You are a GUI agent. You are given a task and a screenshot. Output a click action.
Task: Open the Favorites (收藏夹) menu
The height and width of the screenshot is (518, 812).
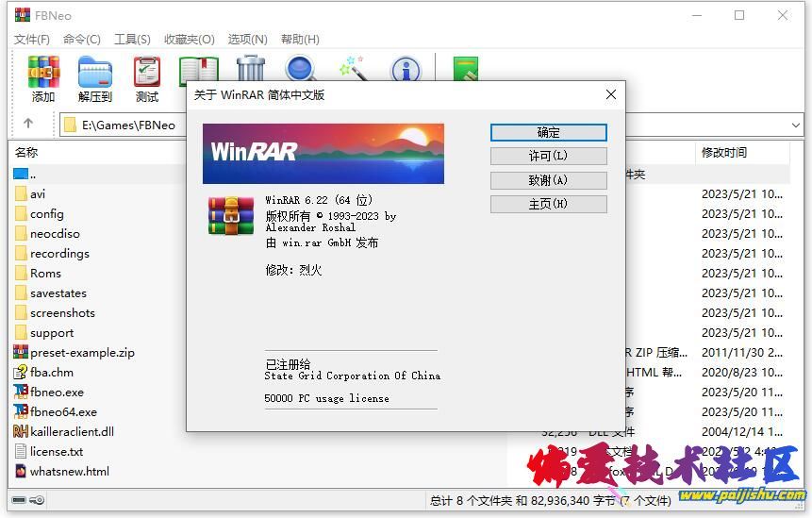click(189, 40)
